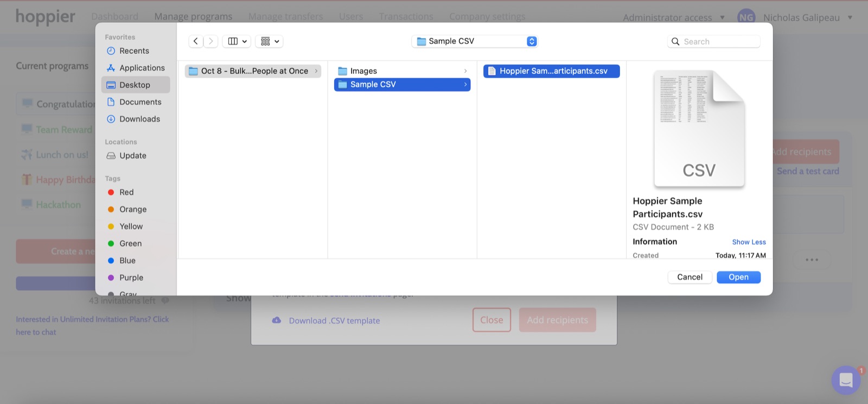Select Applications in Favorites sidebar
868x404 pixels.
(135, 68)
